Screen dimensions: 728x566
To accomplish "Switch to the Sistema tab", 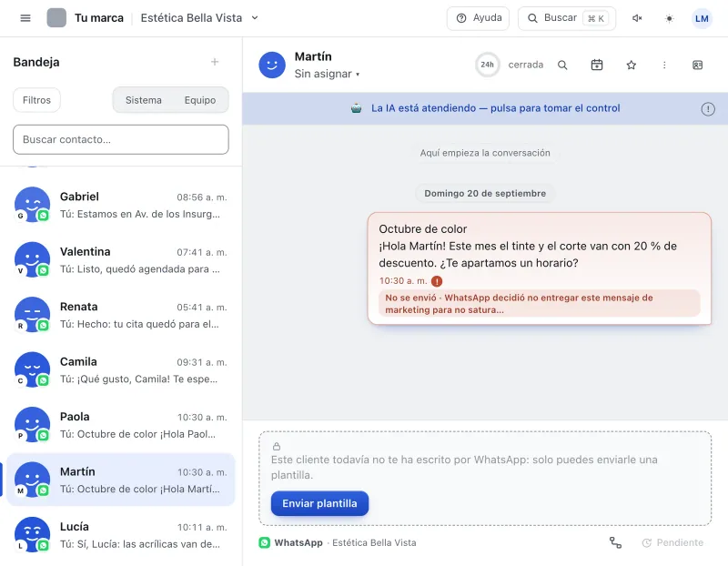I will click(x=144, y=100).
